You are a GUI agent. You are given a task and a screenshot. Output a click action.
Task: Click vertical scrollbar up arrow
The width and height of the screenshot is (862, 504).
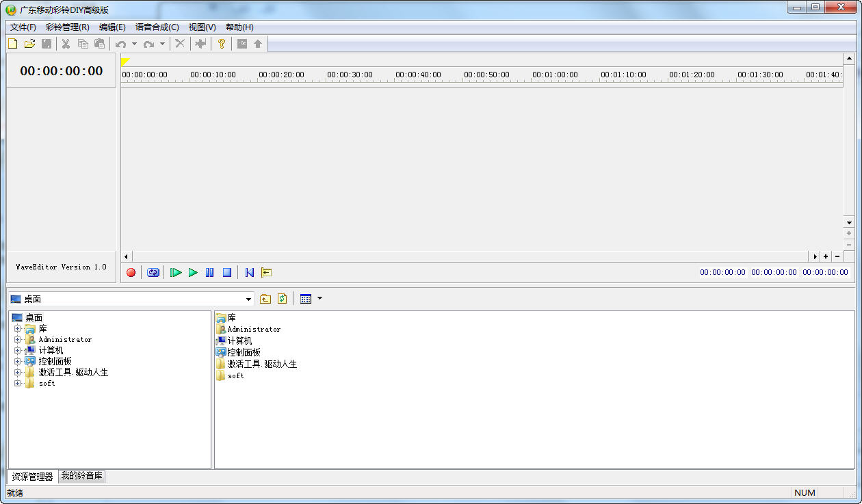coord(849,59)
